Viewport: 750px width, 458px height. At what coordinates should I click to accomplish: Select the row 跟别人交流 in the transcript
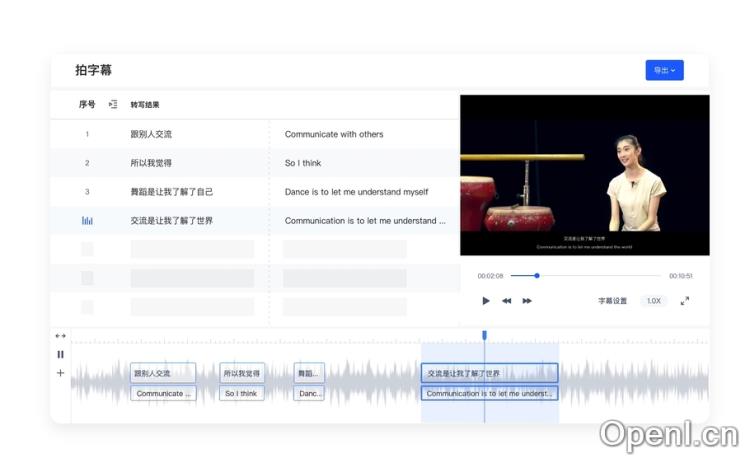151,134
